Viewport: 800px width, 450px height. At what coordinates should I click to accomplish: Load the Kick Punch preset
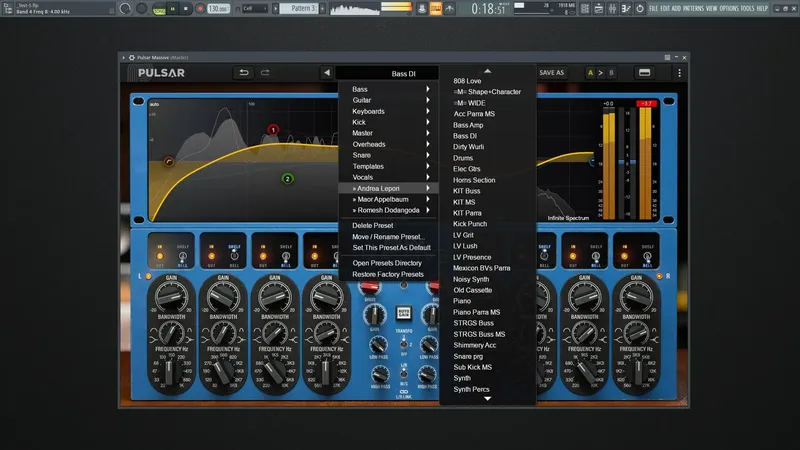(470, 224)
